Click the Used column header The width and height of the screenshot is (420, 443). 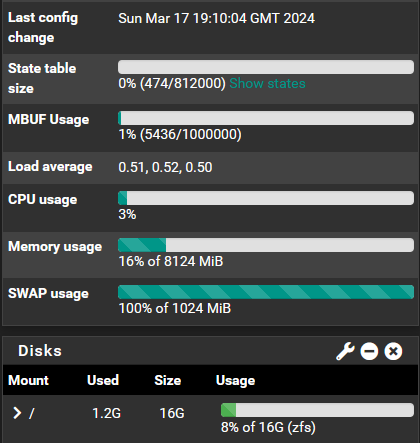(x=103, y=380)
